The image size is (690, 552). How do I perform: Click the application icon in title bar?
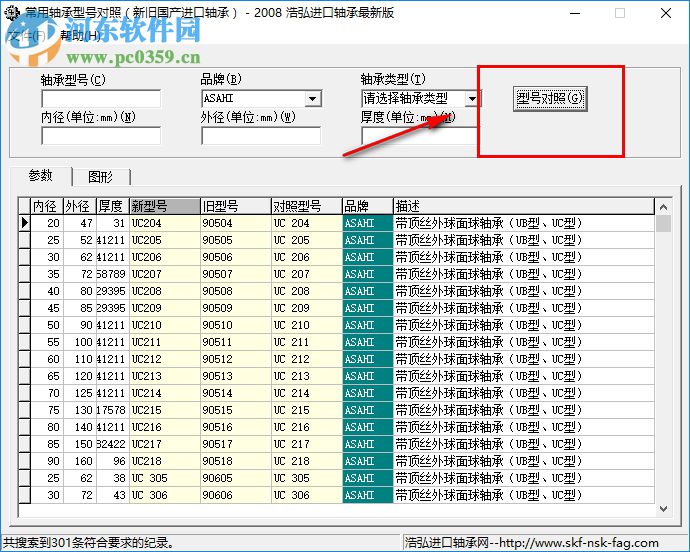11,12
